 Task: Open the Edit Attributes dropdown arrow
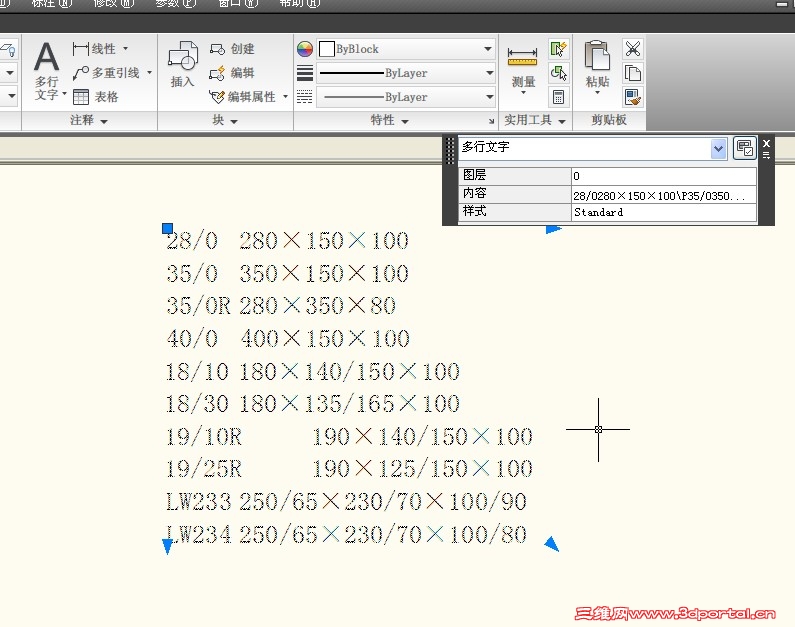pos(285,97)
